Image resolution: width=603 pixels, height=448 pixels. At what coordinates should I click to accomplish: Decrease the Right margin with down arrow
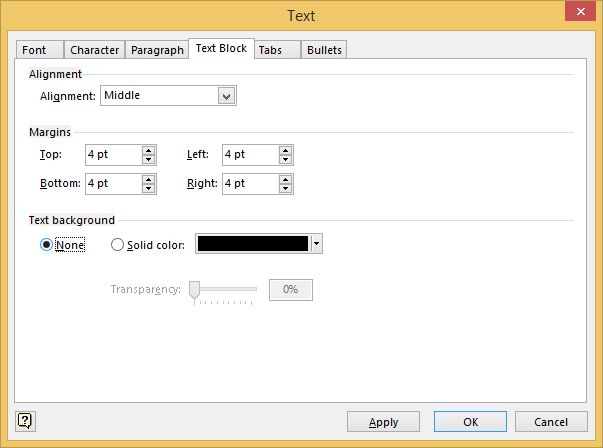tap(286, 189)
